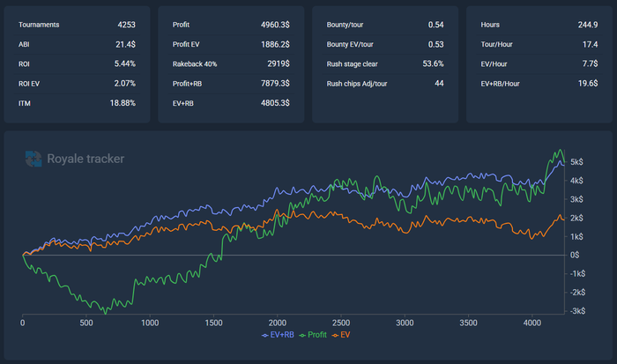The width and height of the screenshot is (617, 364).
Task: Toggle the Profit series in legend
Action: [313, 335]
